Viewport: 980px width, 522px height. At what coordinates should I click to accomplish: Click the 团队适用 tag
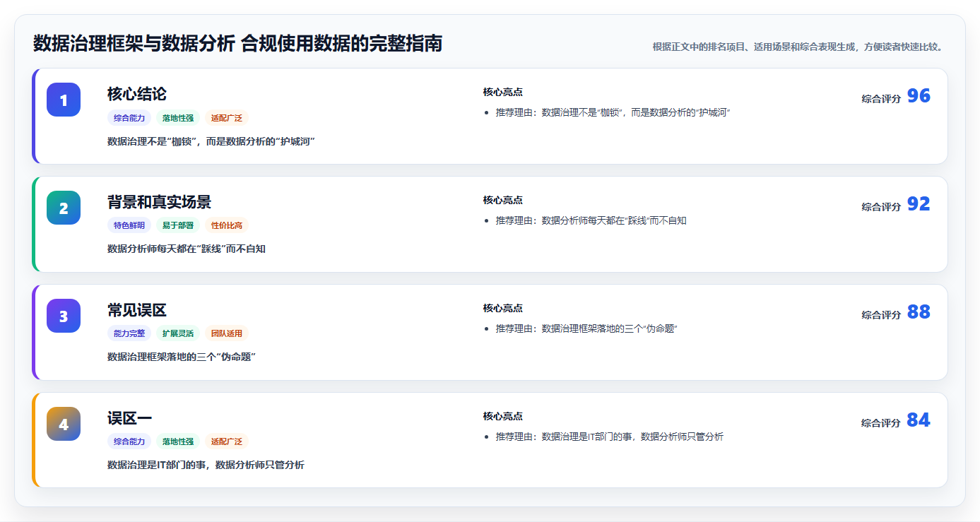click(x=227, y=334)
